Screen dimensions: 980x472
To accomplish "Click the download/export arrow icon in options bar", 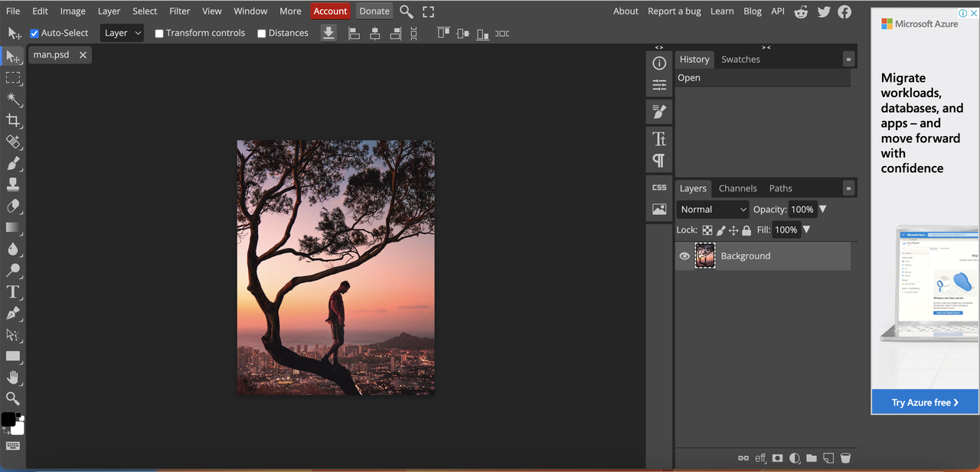I will point(328,33).
